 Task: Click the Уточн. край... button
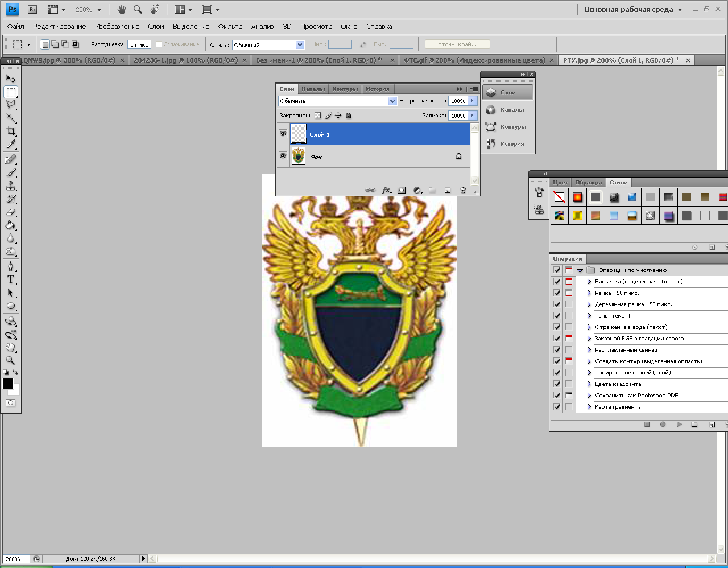[457, 44]
